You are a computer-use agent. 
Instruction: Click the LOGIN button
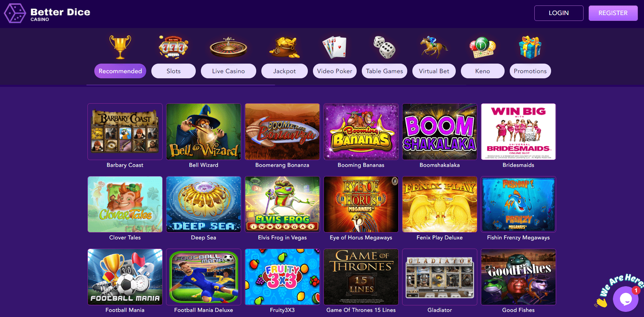559,13
